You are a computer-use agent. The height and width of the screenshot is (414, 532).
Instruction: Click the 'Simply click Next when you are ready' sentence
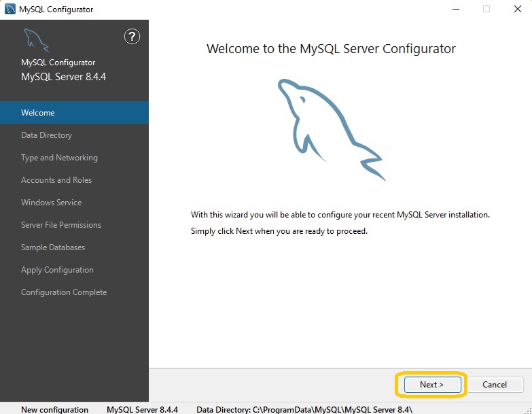(279, 231)
